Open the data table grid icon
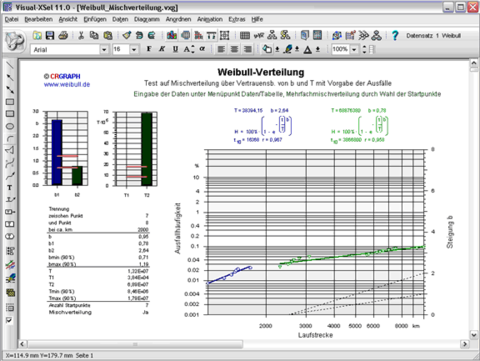Screen dimensions: 480x361 [245, 35]
